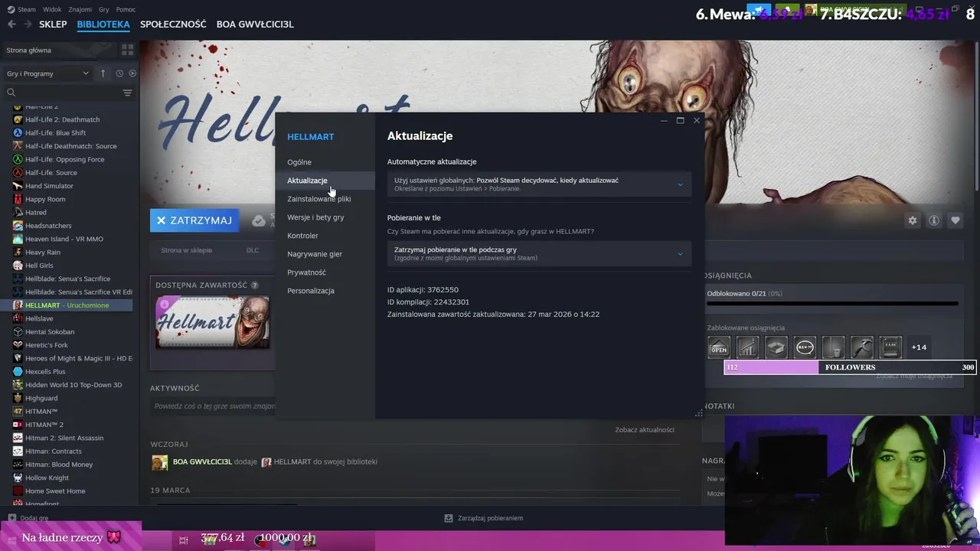Screen dimensions: 980x551
Task: Select Ogólne in HELLMART properties
Action: coord(299,162)
